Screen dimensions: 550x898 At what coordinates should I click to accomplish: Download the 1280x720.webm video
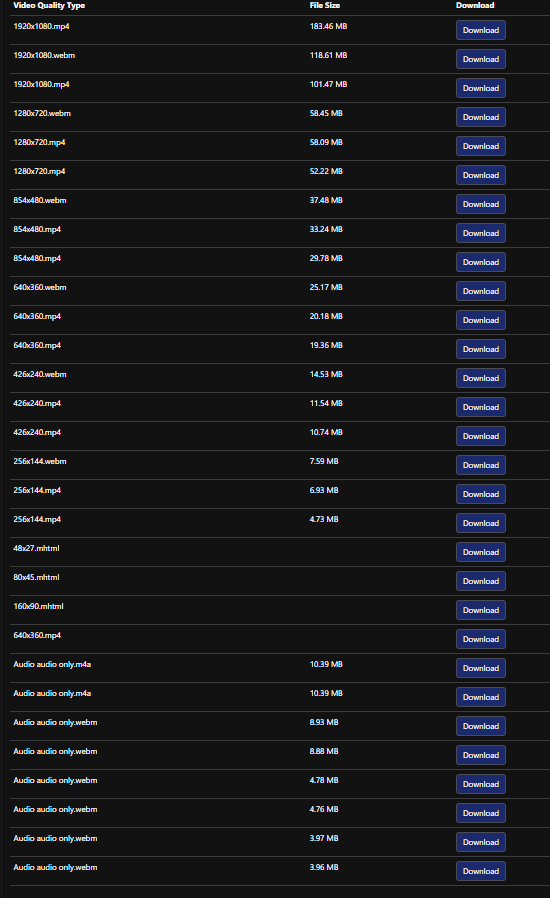pos(481,117)
